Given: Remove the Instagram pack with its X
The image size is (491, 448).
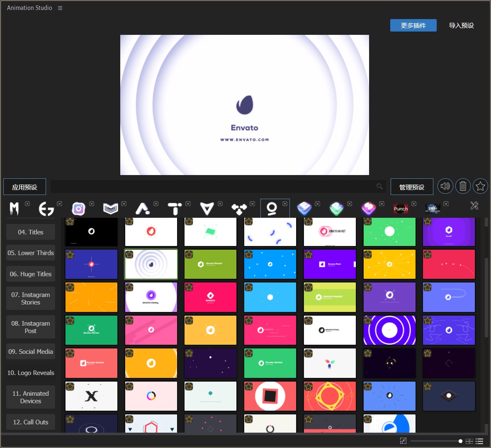Looking at the screenshot, I should click(92, 204).
